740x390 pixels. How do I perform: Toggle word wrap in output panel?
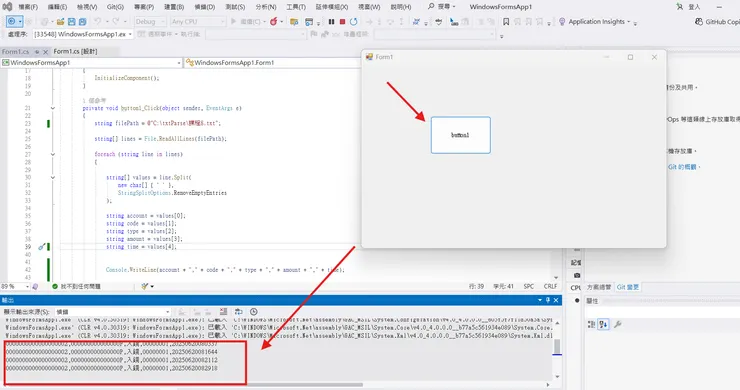click(239, 312)
